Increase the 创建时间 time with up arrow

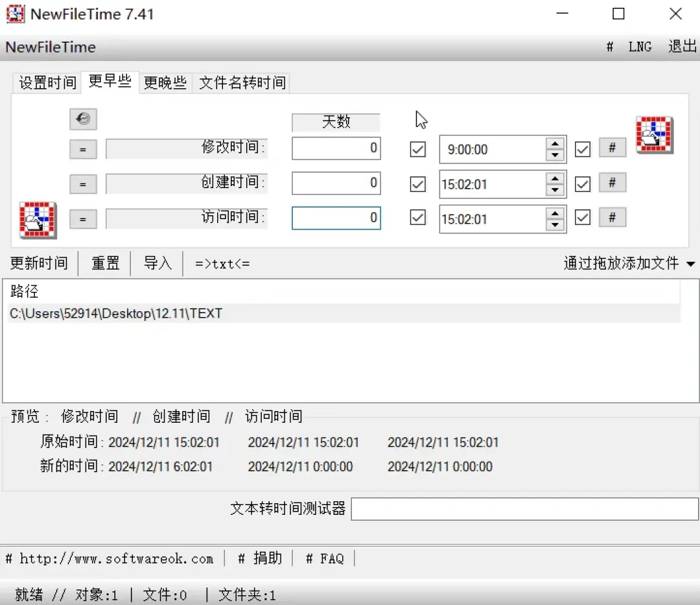[x=555, y=178]
